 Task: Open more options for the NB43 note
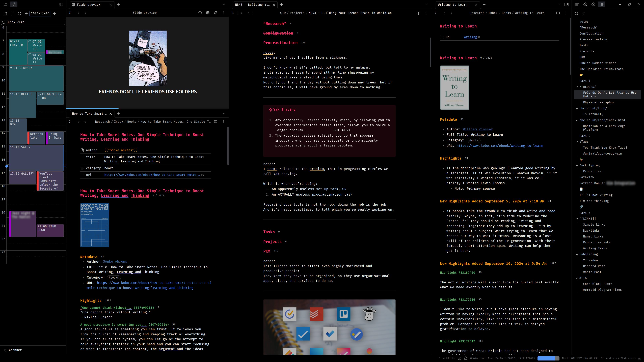[426, 13]
